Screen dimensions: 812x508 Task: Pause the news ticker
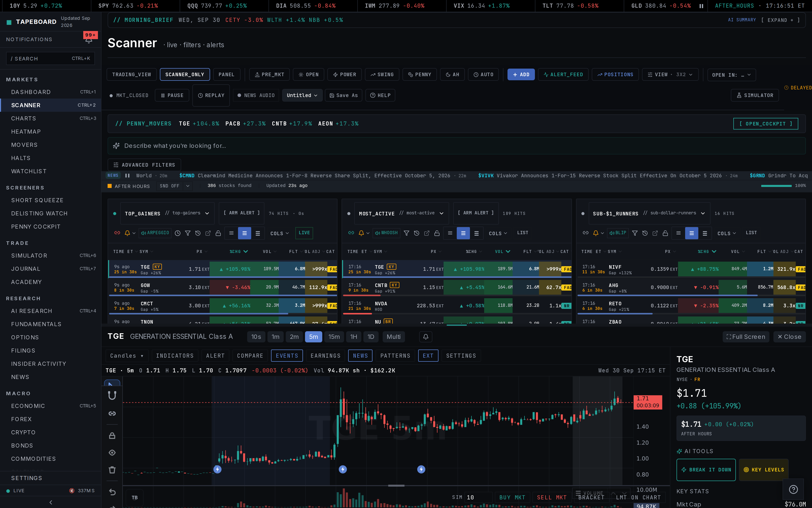127,175
